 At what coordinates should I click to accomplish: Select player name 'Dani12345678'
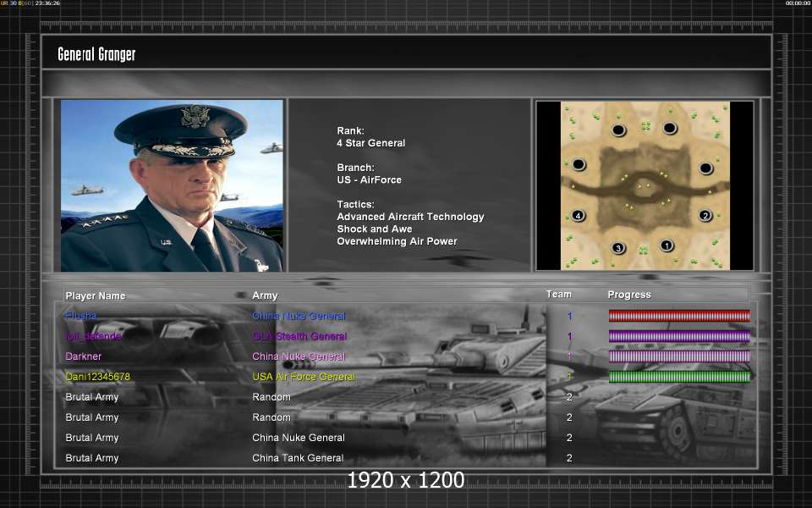click(x=98, y=377)
